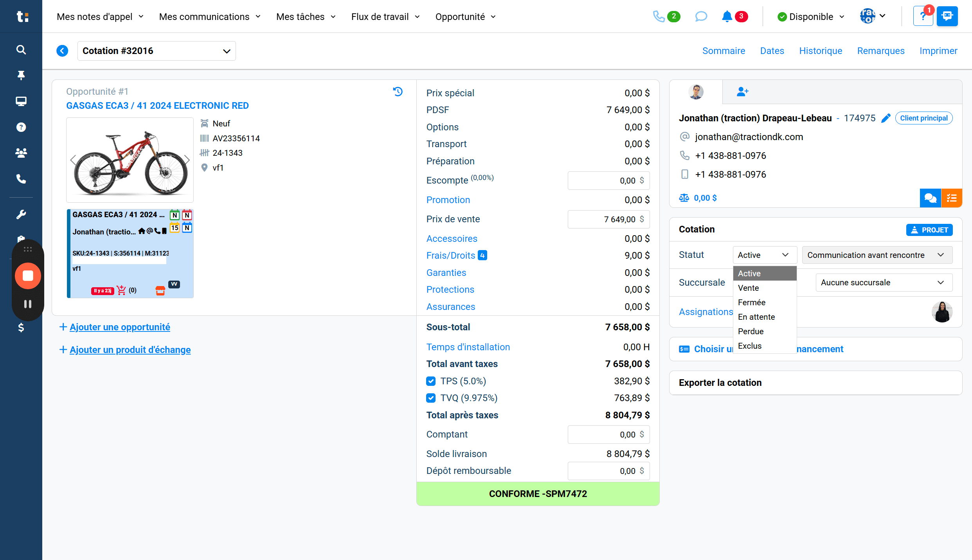Expand Mes tâches menu
This screenshot has height=560, width=972.
(306, 16)
